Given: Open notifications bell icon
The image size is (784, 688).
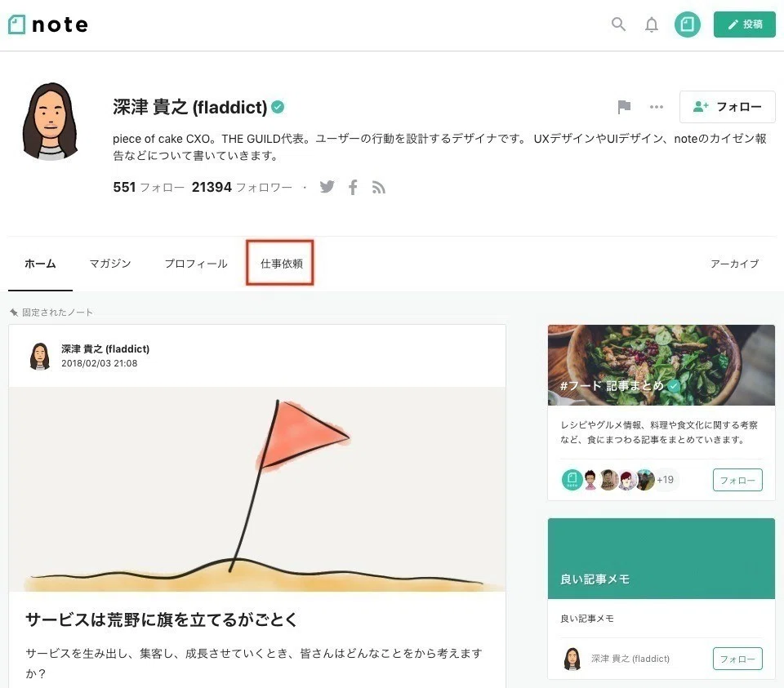Looking at the screenshot, I should [651, 24].
